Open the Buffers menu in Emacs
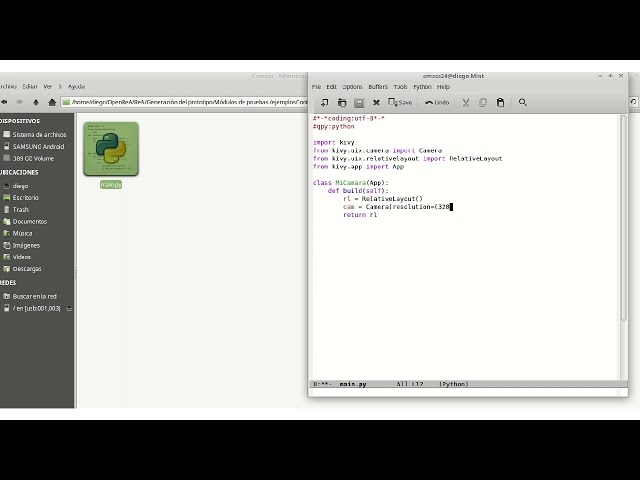This screenshot has height=480, width=640. 378,87
